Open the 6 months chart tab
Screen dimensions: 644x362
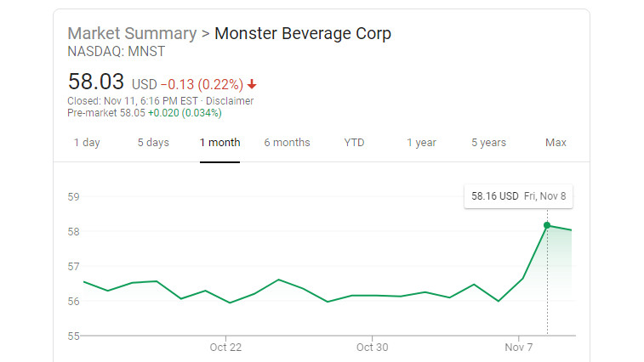[287, 143]
